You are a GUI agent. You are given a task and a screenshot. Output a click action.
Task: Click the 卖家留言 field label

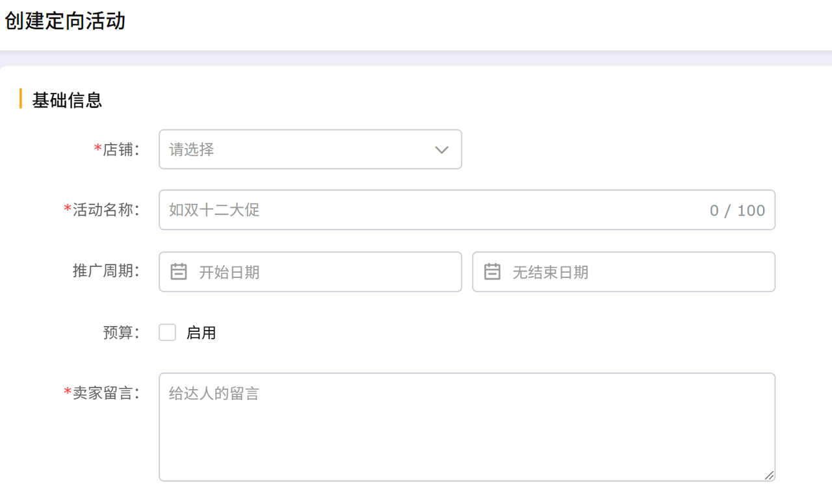[x=102, y=393]
